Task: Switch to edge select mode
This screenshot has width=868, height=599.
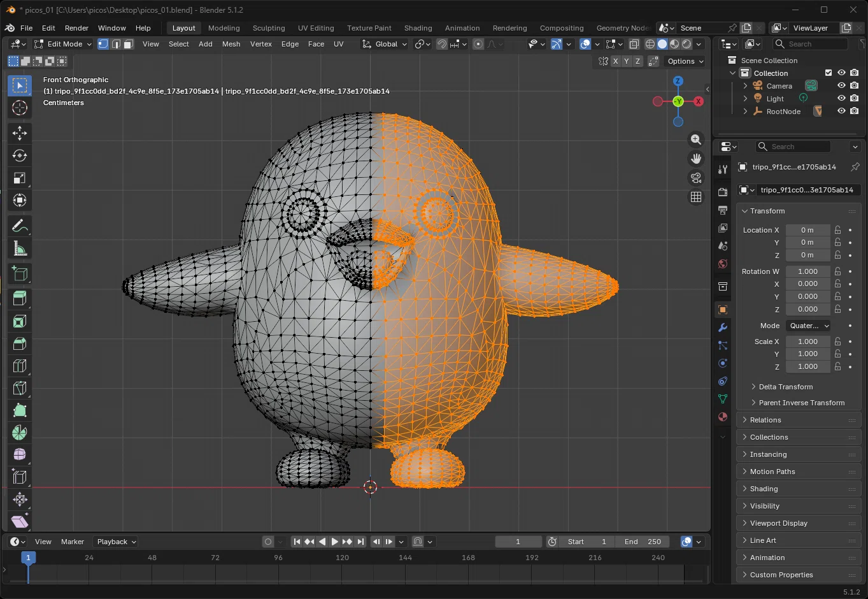Action: pos(116,44)
